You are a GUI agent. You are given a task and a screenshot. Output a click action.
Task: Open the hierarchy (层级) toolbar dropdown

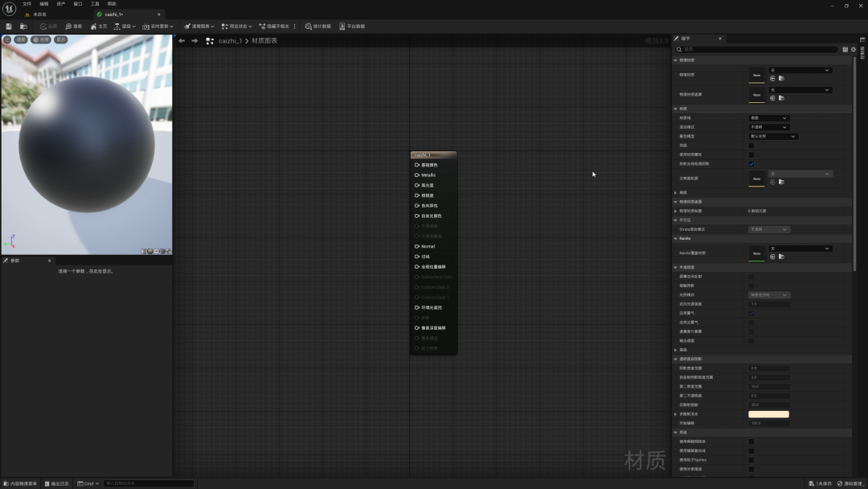(x=125, y=26)
